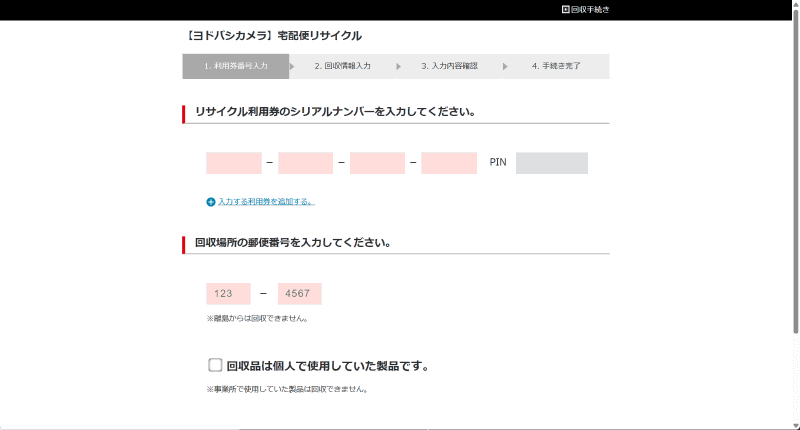Select step 2. 回収情報入力
Image resolution: width=800 pixels, height=430 pixels.
pyautogui.click(x=342, y=66)
